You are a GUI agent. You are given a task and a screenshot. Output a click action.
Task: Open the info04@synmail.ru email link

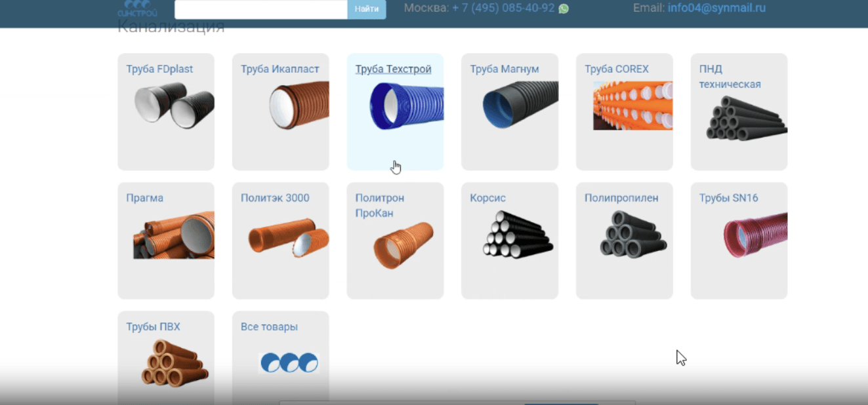click(x=716, y=8)
